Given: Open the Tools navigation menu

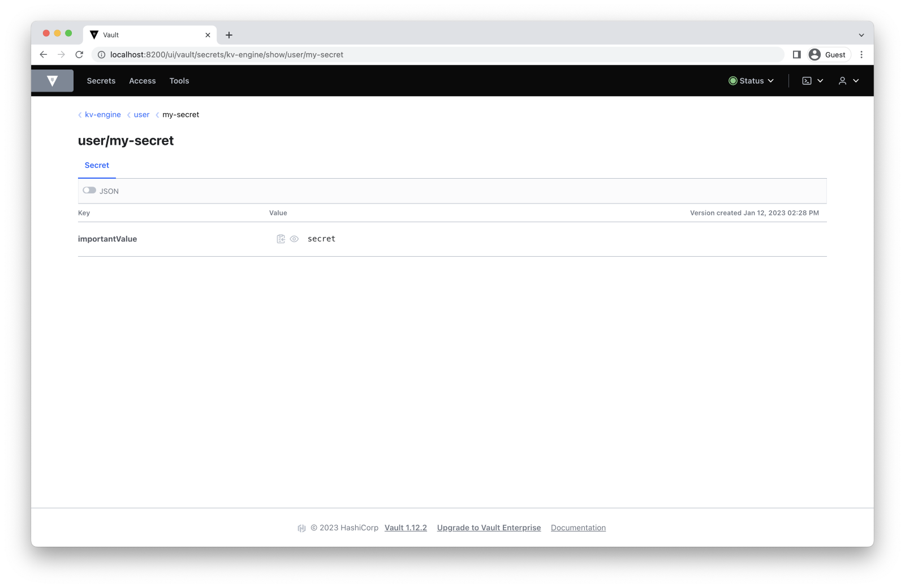Looking at the screenshot, I should point(179,81).
